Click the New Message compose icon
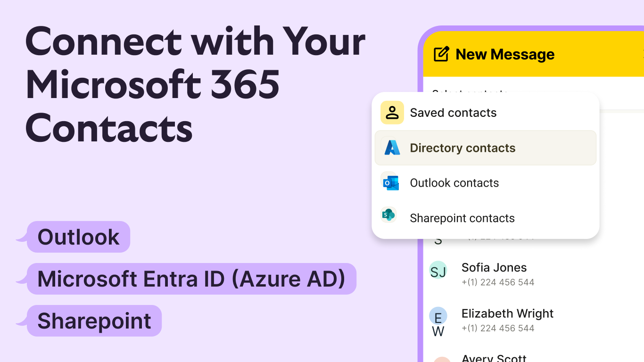 (x=441, y=54)
